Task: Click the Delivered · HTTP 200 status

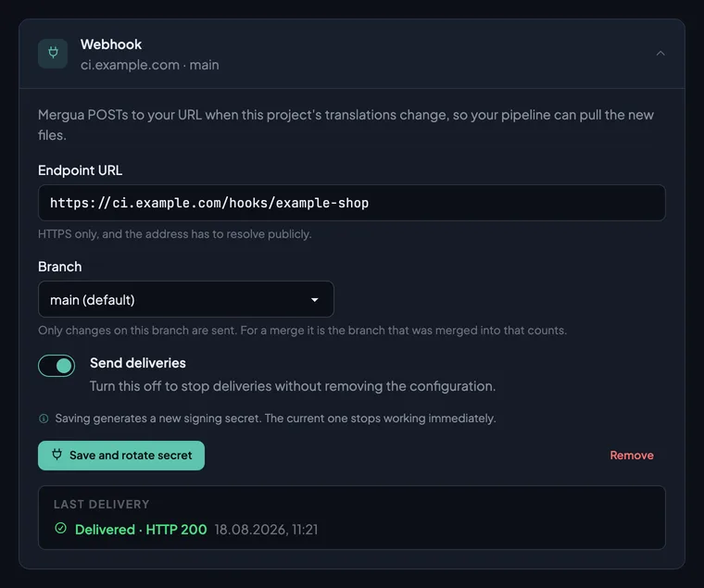Action: coord(141,530)
